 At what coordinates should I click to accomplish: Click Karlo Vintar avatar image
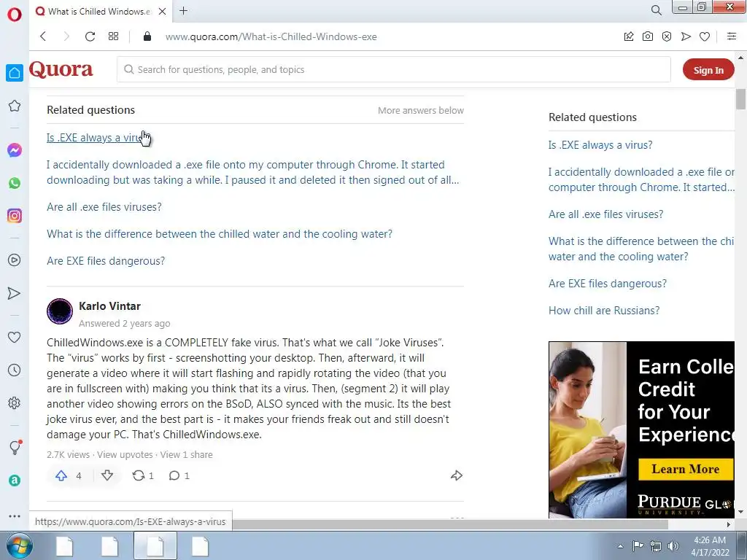[60, 311]
